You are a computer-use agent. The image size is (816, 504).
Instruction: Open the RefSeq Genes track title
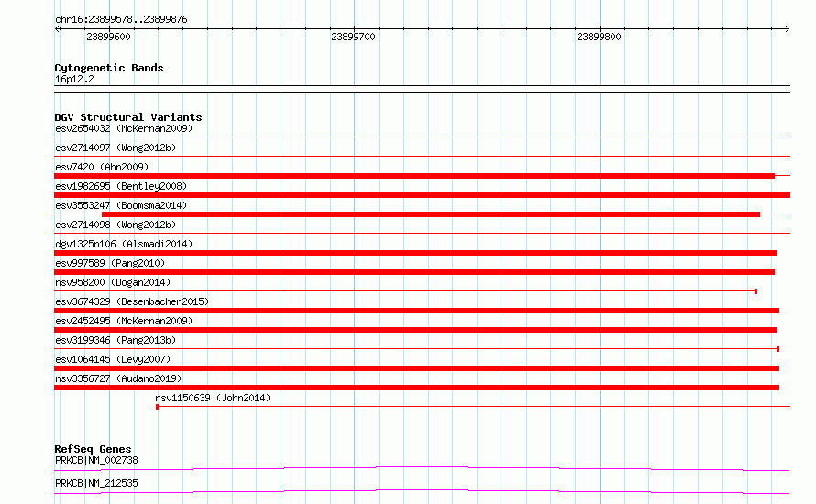(93, 449)
